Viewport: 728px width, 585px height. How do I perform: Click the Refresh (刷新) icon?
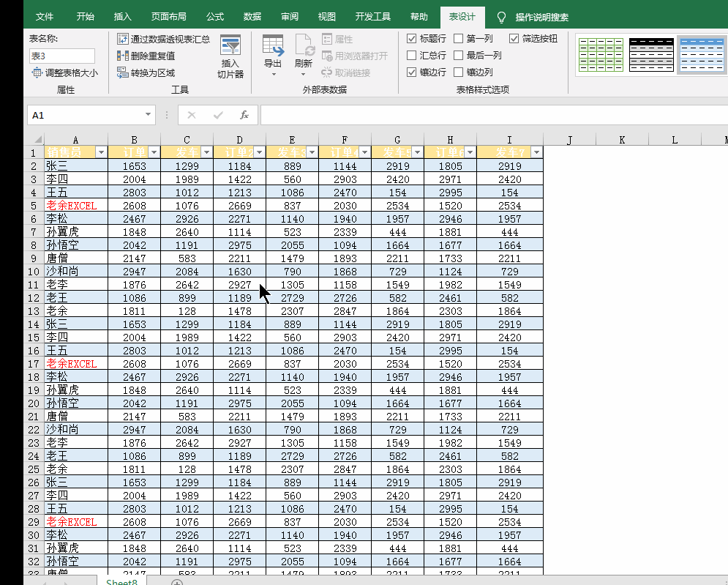click(304, 45)
